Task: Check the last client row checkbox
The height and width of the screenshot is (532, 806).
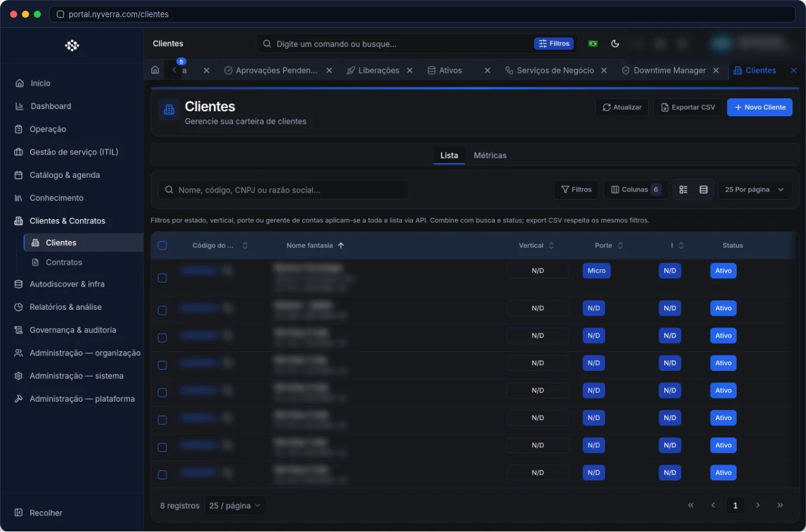Action: (162, 475)
